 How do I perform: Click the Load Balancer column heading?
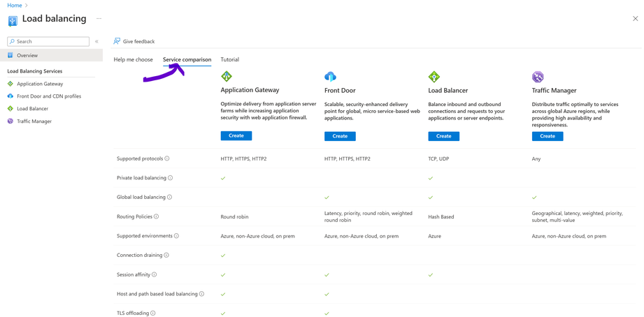pyautogui.click(x=448, y=90)
